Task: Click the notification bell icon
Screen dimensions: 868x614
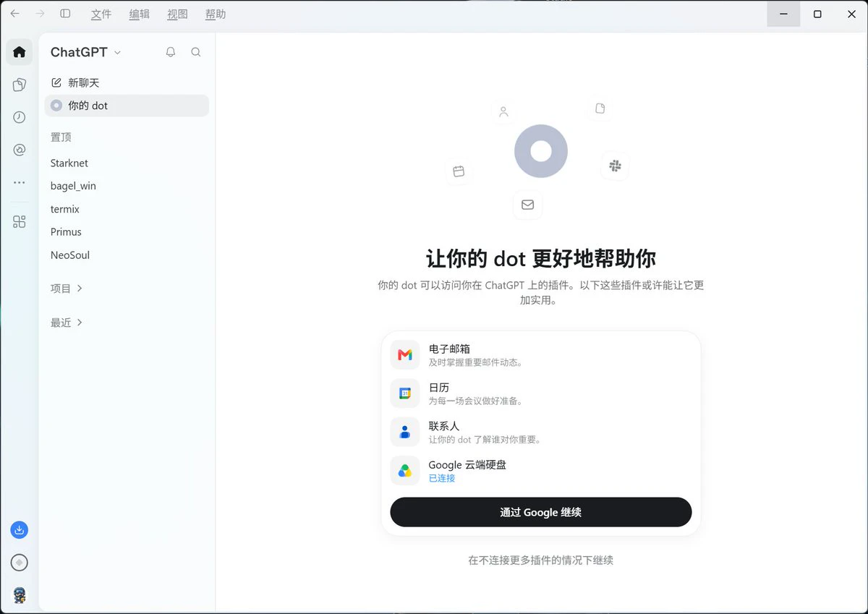Action: point(171,52)
